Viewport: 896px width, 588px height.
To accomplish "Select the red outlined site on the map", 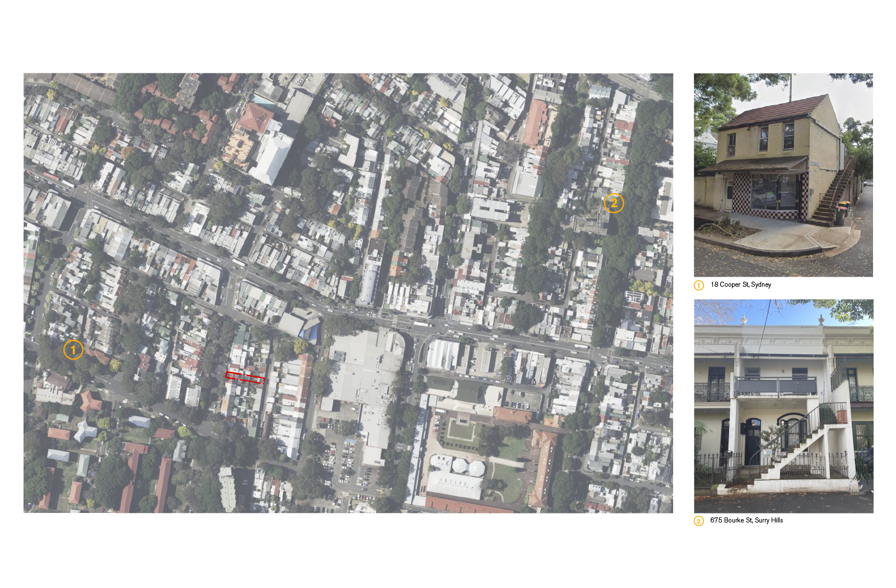I will coord(245,377).
